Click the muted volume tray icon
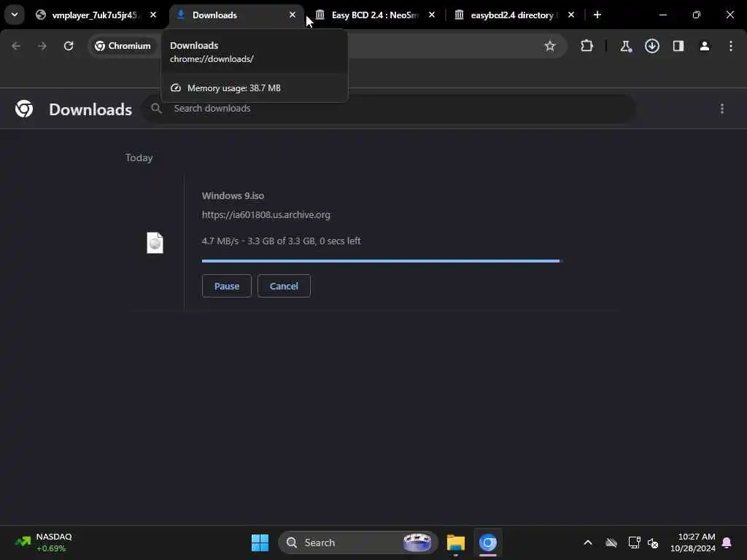 point(653,542)
